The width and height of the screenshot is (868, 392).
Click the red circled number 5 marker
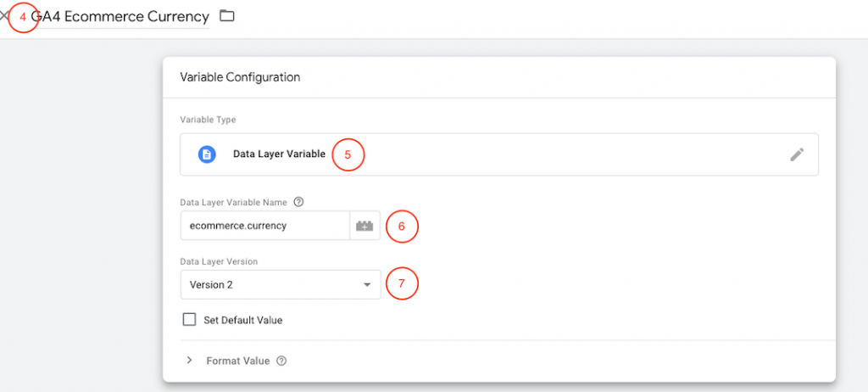point(348,155)
